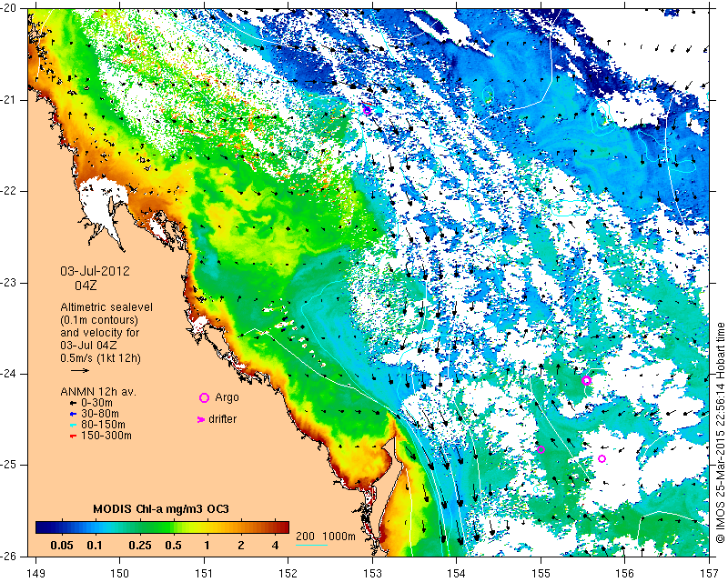
Task: Click the '150-300m' depth label
Action: coord(106,436)
